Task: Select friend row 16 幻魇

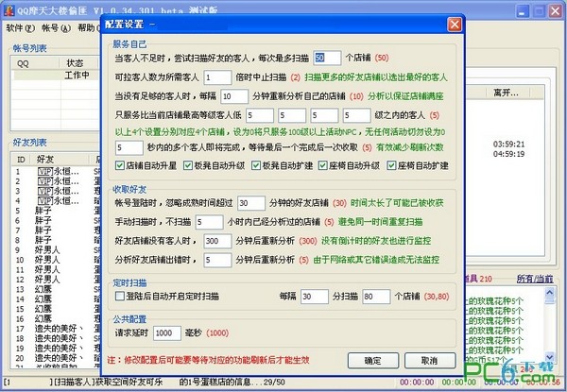Action: (x=56, y=319)
